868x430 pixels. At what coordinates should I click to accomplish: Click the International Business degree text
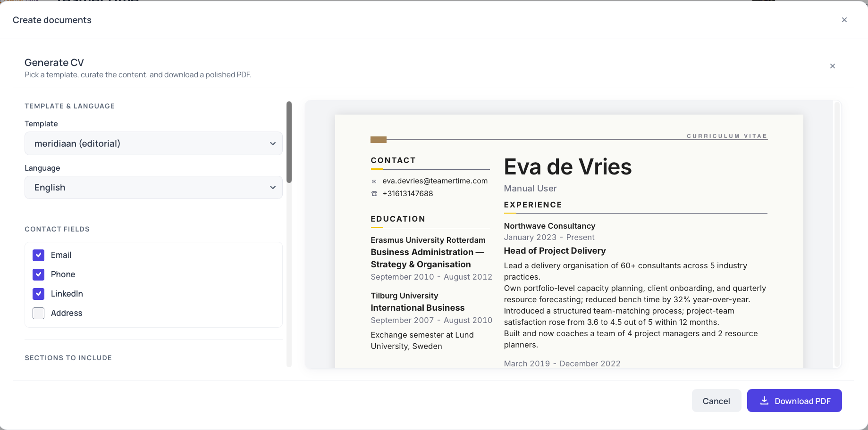point(418,308)
